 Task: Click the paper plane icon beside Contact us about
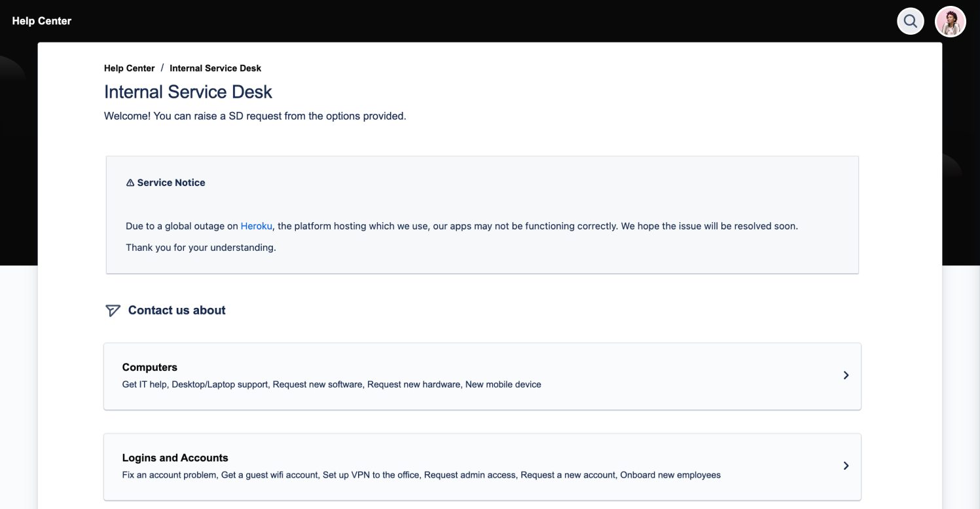click(x=113, y=310)
